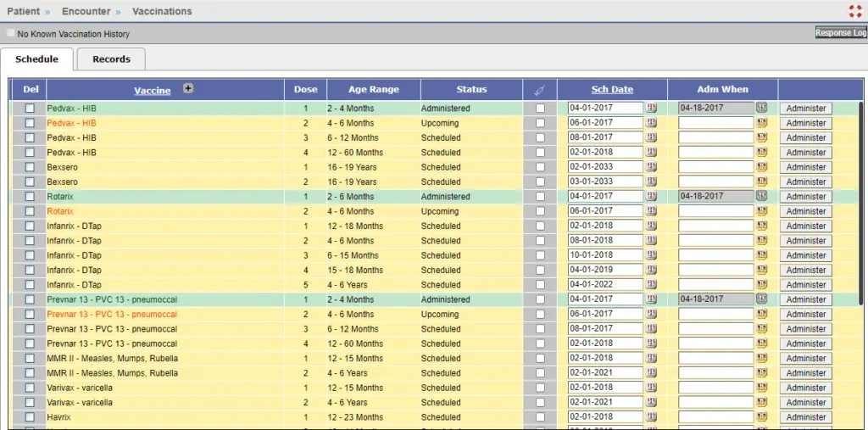Screen dimensions: 868x430
Task: Open Sch Date calendar for Rotarix dose 2
Action: pos(651,211)
